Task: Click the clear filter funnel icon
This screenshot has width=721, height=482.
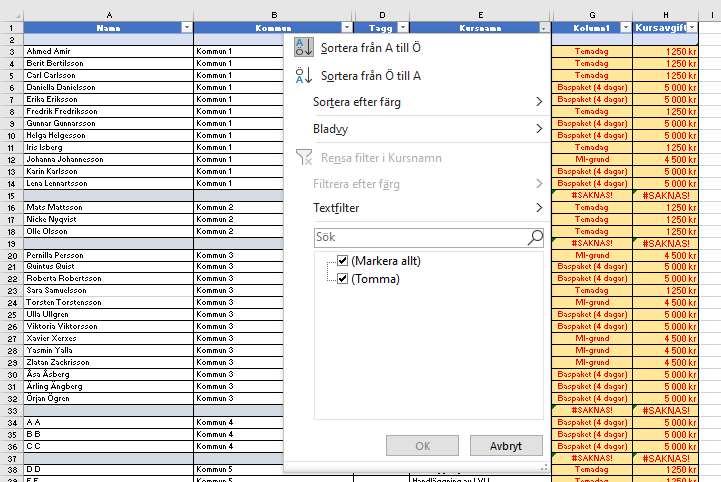Action: coord(304,157)
